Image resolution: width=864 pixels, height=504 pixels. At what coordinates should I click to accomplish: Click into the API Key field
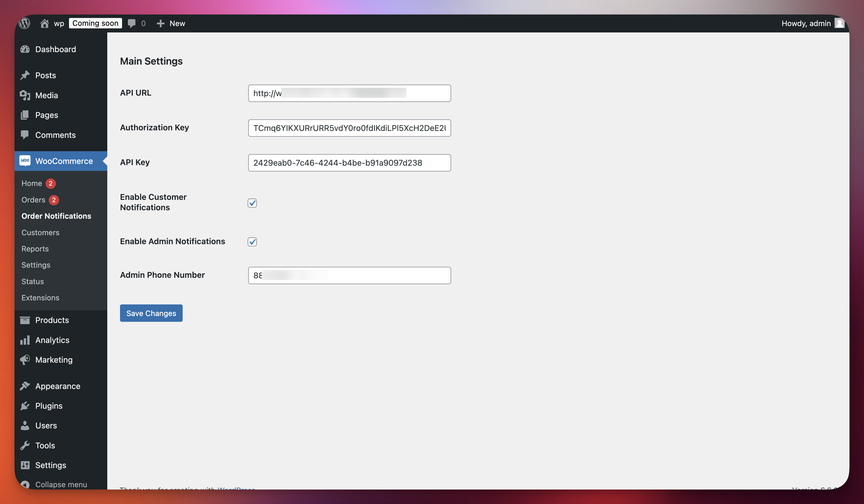pos(349,163)
